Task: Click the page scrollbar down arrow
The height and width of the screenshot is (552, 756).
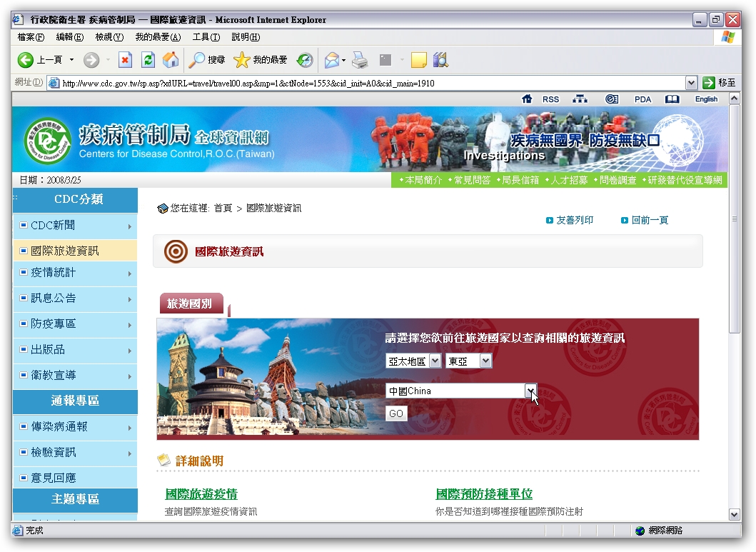Action: point(735,514)
